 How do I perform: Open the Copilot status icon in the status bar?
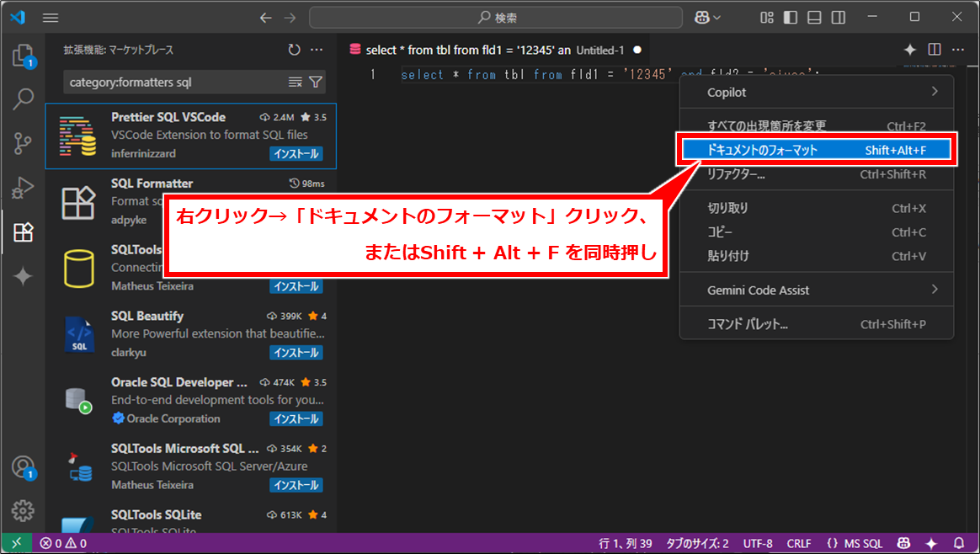[903, 543]
